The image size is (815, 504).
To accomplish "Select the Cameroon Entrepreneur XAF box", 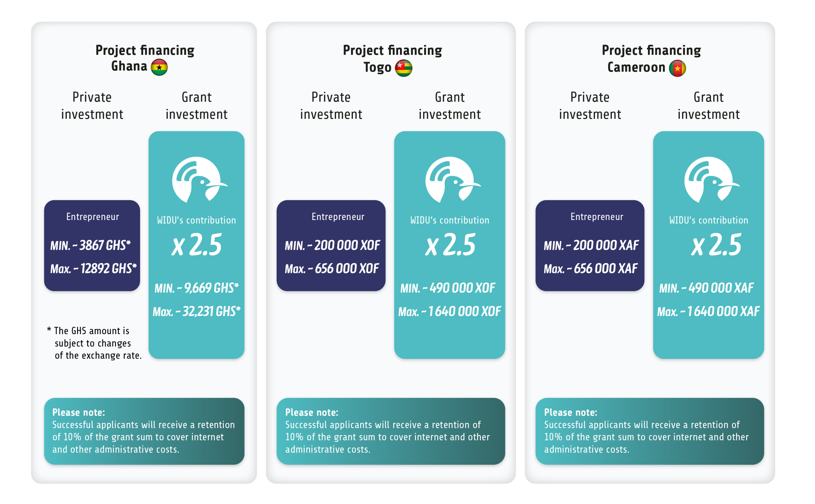I will tap(590, 245).
